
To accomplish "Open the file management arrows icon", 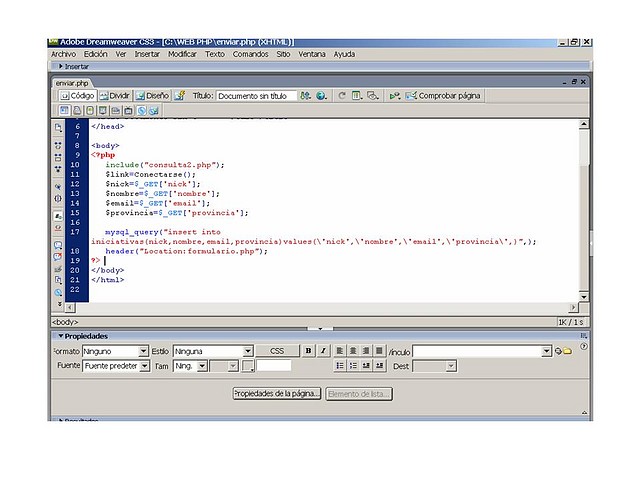I will pos(305,96).
